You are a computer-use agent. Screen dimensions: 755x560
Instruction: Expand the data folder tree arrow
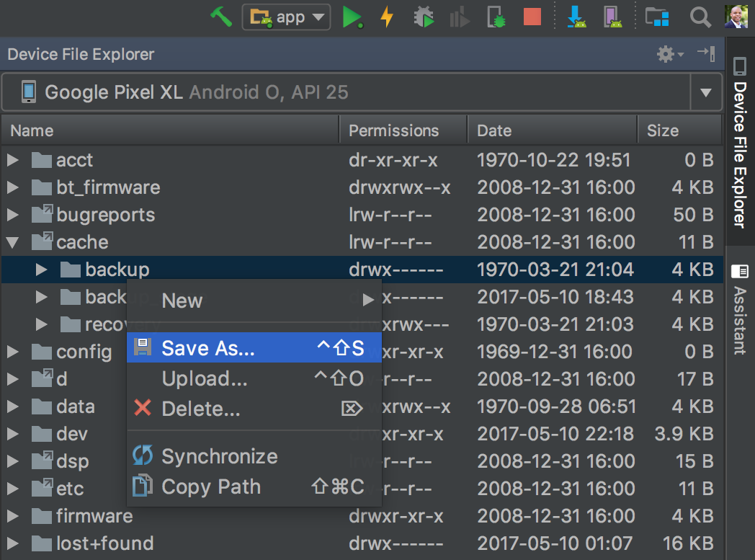pos(13,406)
